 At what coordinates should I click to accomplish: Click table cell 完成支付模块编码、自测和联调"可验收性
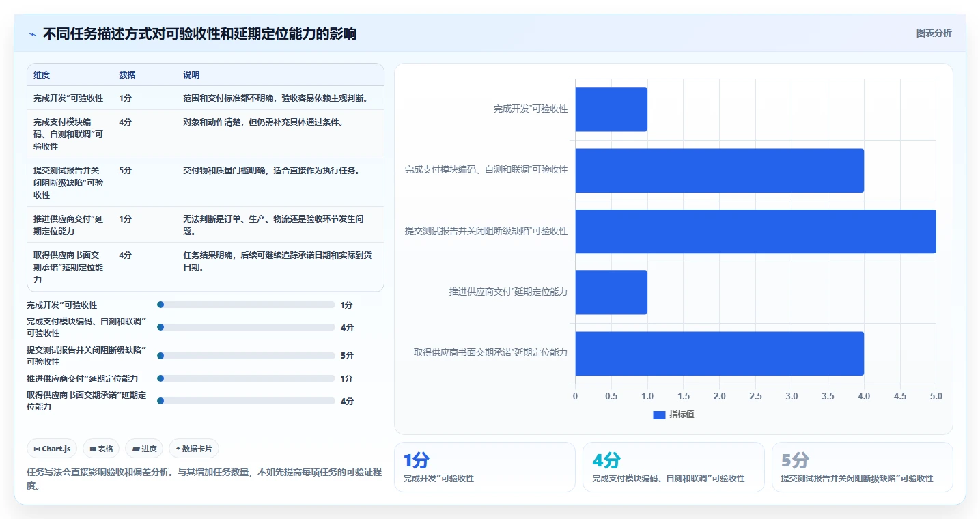click(x=68, y=134)
